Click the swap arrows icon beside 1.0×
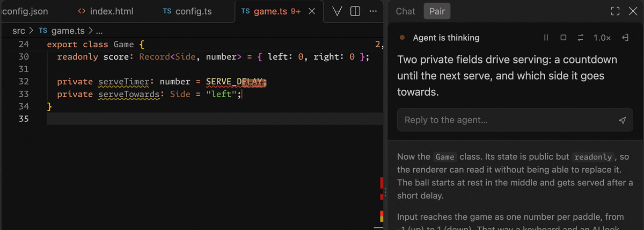 point(580,38)
